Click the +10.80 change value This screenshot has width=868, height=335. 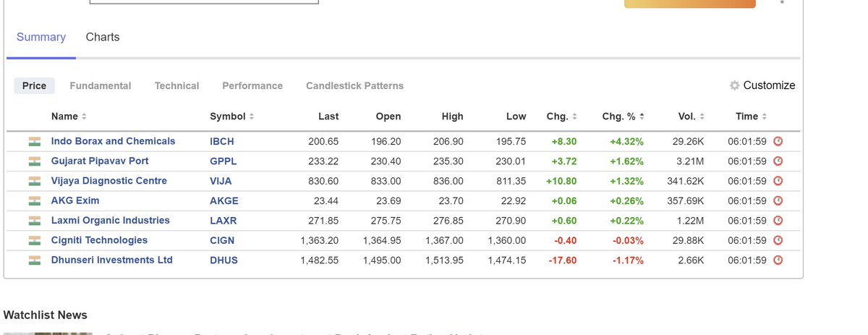[561, 181]
